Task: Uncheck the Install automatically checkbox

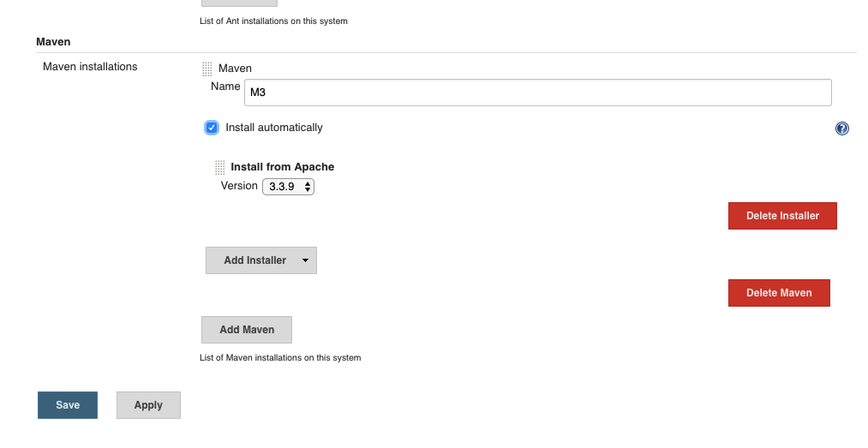Action: 212,128
